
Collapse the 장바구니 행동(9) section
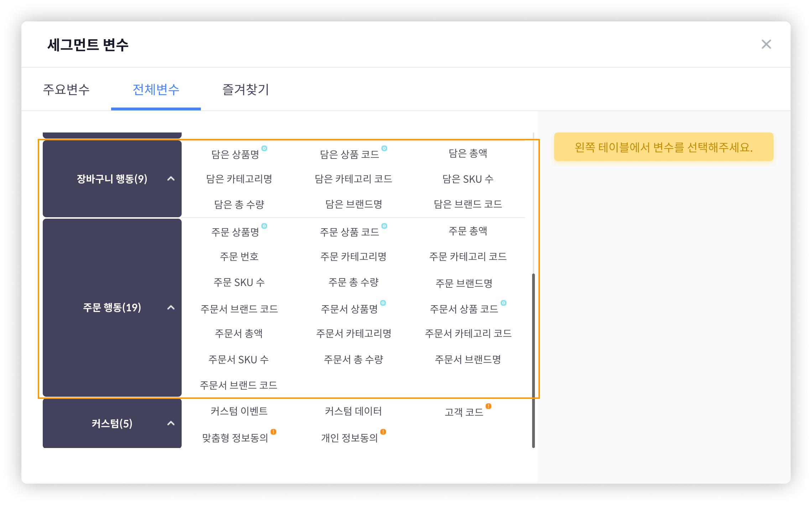tap(171, 179)
